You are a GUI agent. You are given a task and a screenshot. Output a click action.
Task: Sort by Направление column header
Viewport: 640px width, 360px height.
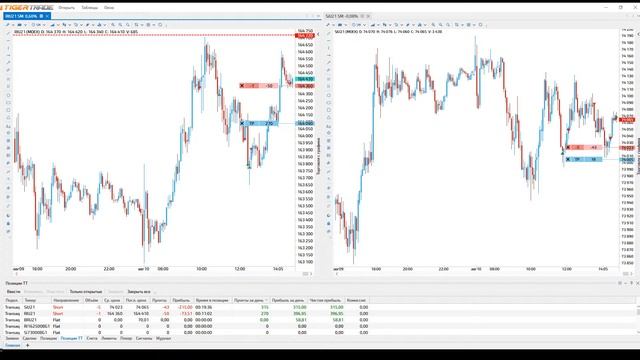tap(68, 300)
